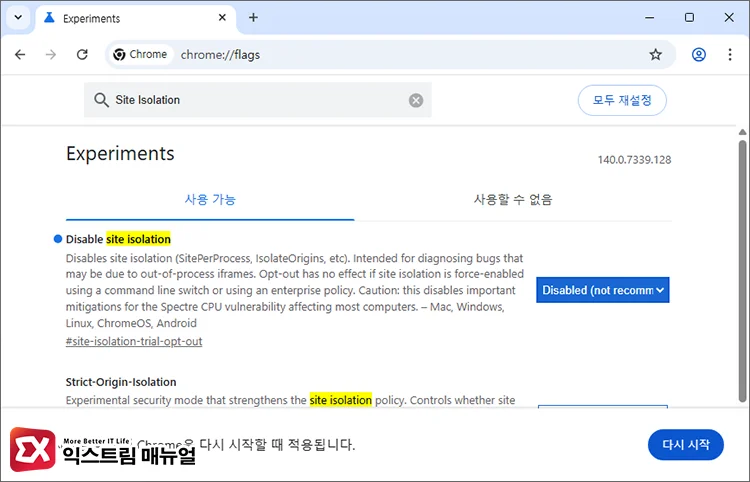
Task: Minimize the Chrome window
Action: [x=650, y=18]
